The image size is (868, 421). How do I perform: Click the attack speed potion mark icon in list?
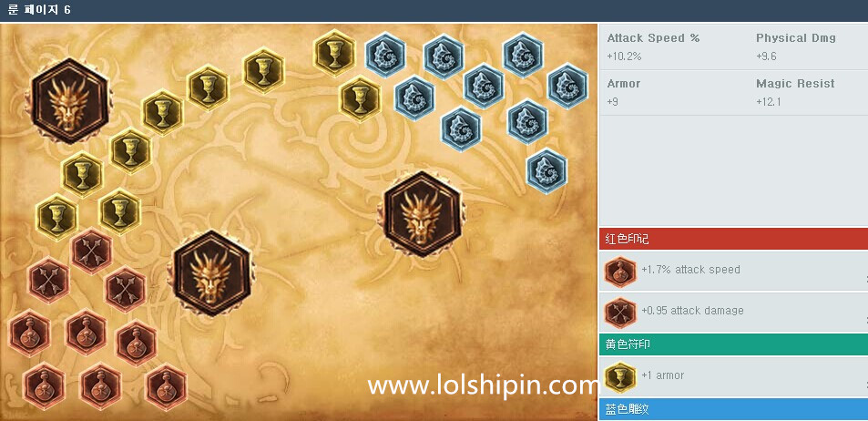(620, 271)
